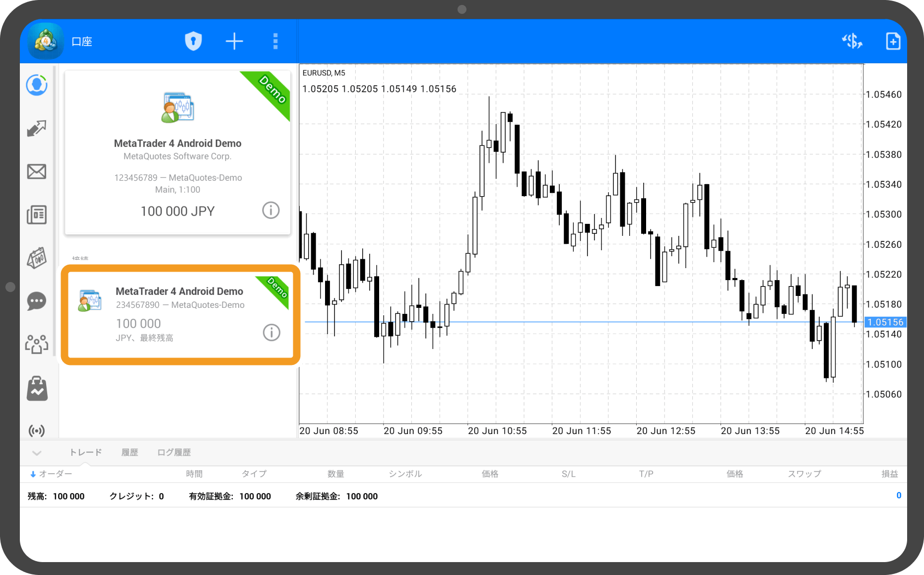
Task: Open the Accounts icon in the sidebar
Action: 37,85
